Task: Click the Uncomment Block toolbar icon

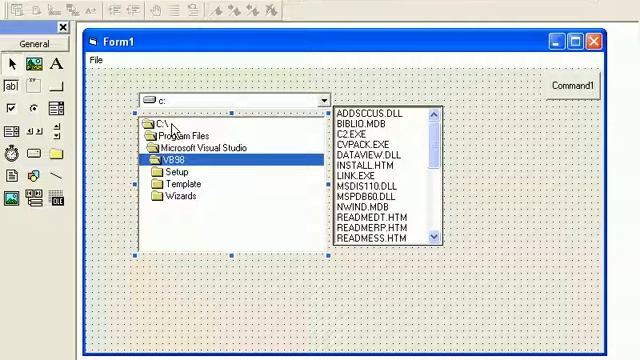Action: [193, 10]
